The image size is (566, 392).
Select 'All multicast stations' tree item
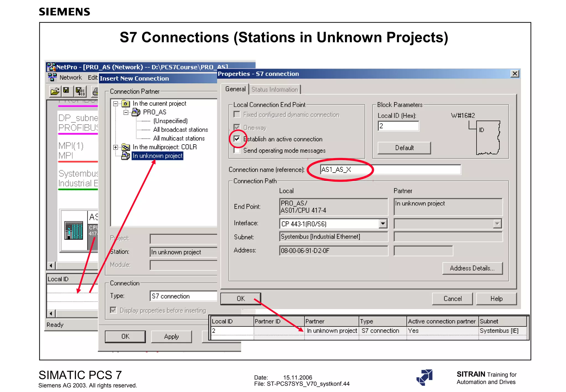pyautogui.click(x=179, y=138)
